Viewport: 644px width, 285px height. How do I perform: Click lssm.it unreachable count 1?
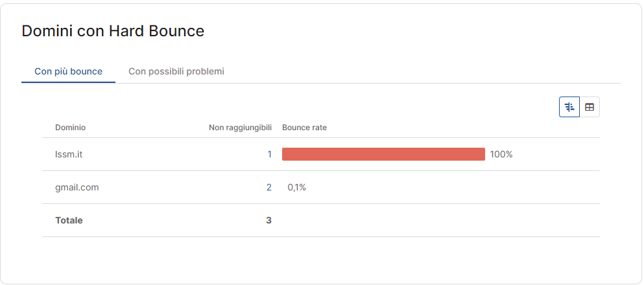point(269,154)
